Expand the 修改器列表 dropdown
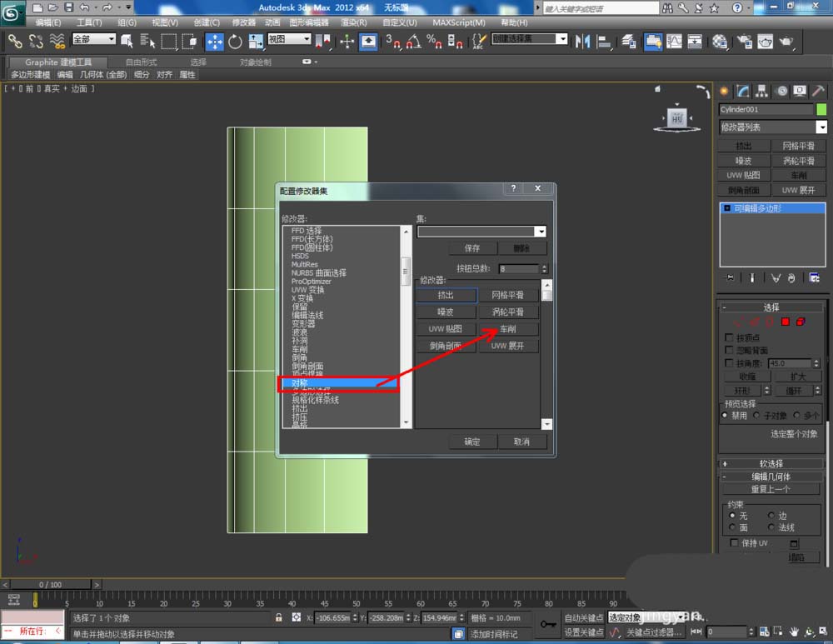 pyautogui.click(x=821, y=127)
